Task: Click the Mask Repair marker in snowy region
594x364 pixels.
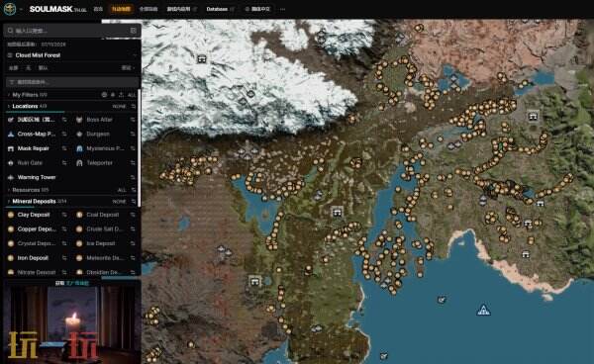Action: click(202, 59)
